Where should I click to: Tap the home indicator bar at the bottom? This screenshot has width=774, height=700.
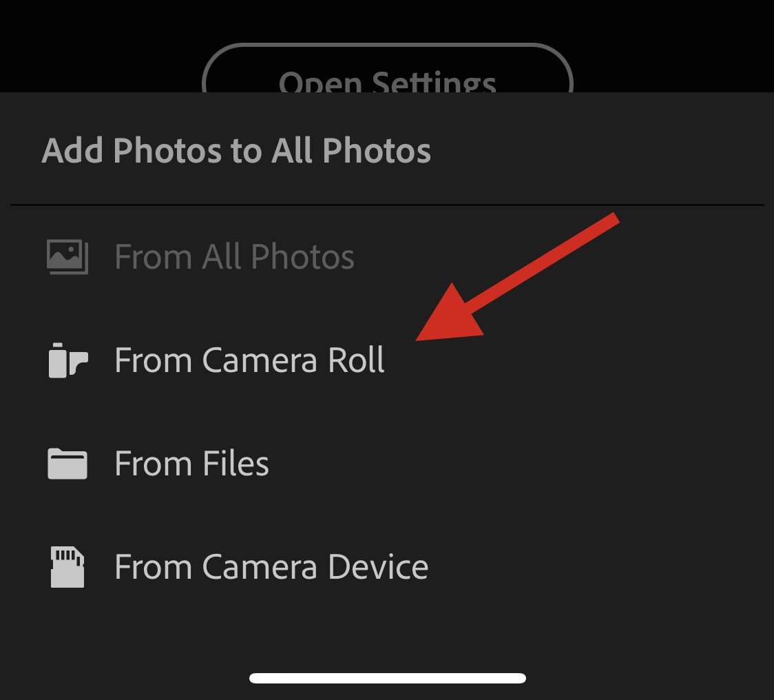point(387,678)
